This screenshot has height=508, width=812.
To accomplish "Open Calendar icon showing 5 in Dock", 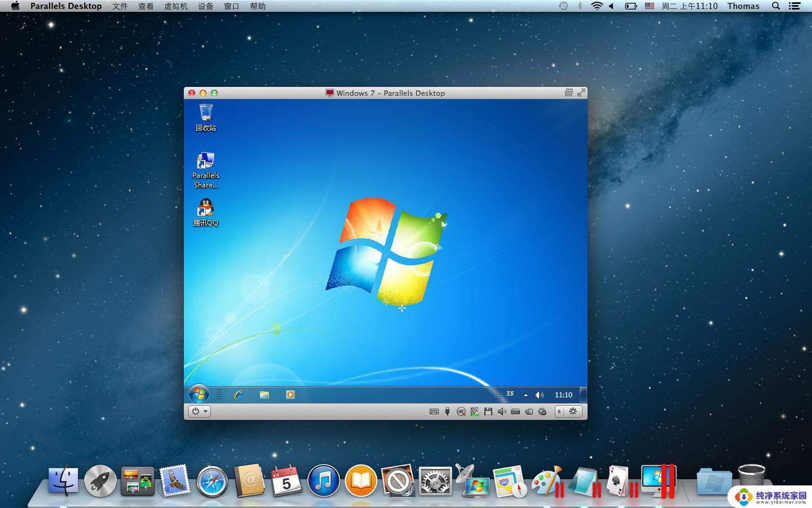I will 286,481.
